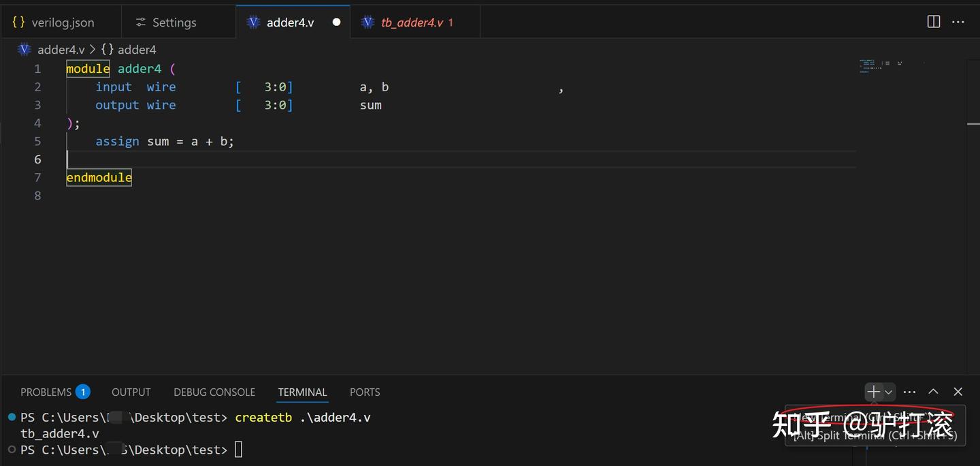Click the unsaved changes dot on adder4.v tab
Viewport: 980px width, 466px height.
(x=336, y=21)
